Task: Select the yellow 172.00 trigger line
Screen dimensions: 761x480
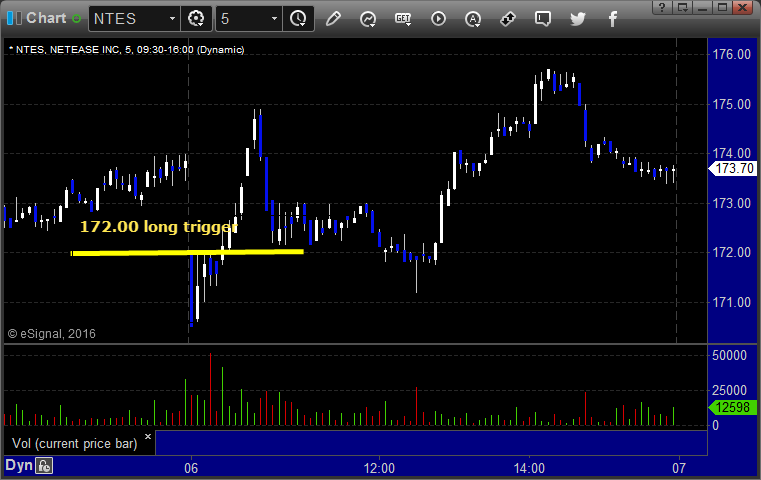Action: [x=187, y=252]
